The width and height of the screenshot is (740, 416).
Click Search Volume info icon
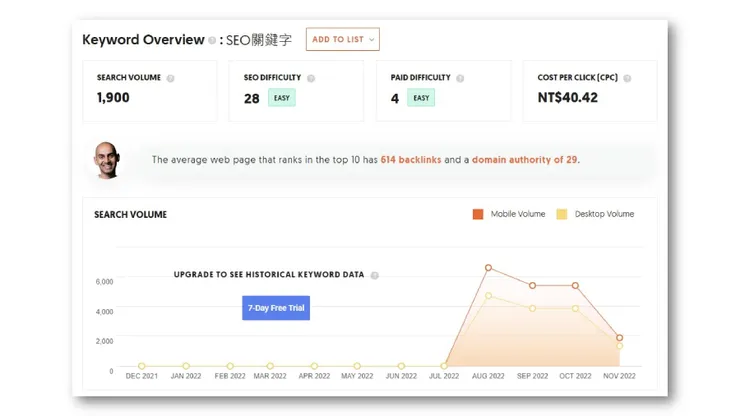171,78
